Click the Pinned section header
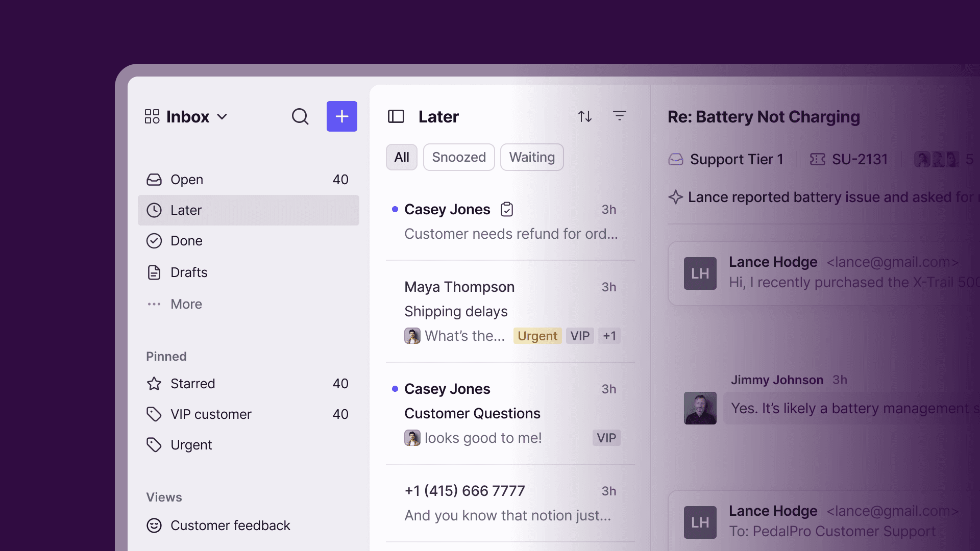Viewport: 980px width, 551px height. coord(166,357)
